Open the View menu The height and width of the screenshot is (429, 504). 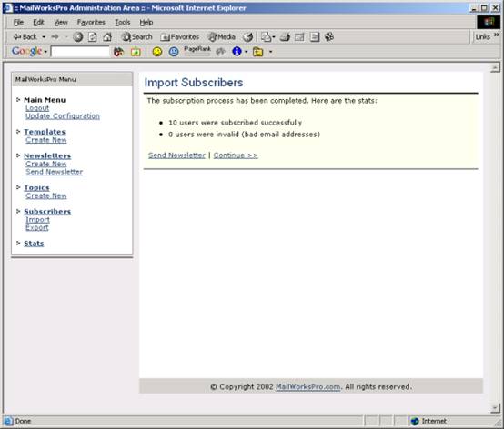pos(61,22)
